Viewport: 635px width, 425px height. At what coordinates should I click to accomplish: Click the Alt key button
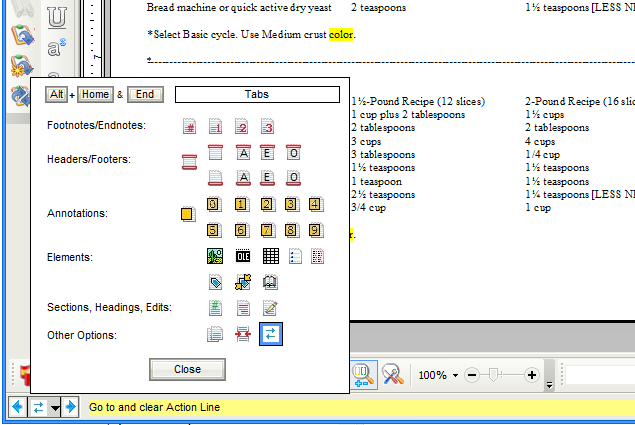click(56, 95)
